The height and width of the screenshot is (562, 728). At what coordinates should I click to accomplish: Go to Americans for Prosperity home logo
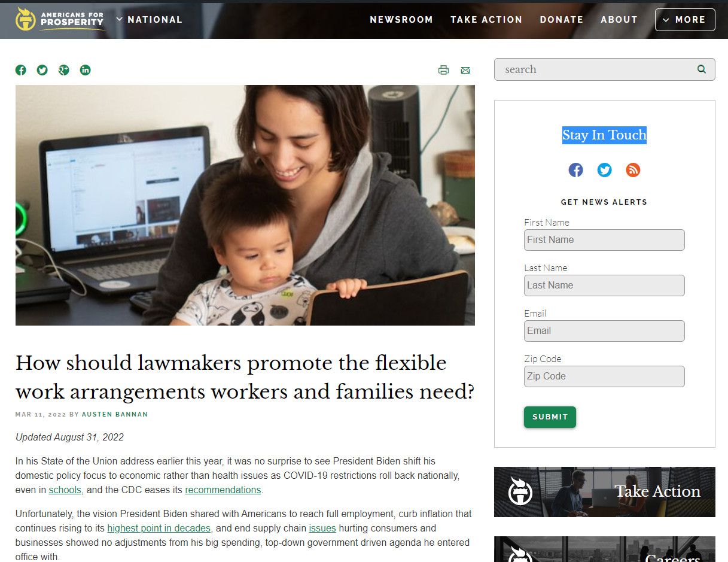coord(59,19)
